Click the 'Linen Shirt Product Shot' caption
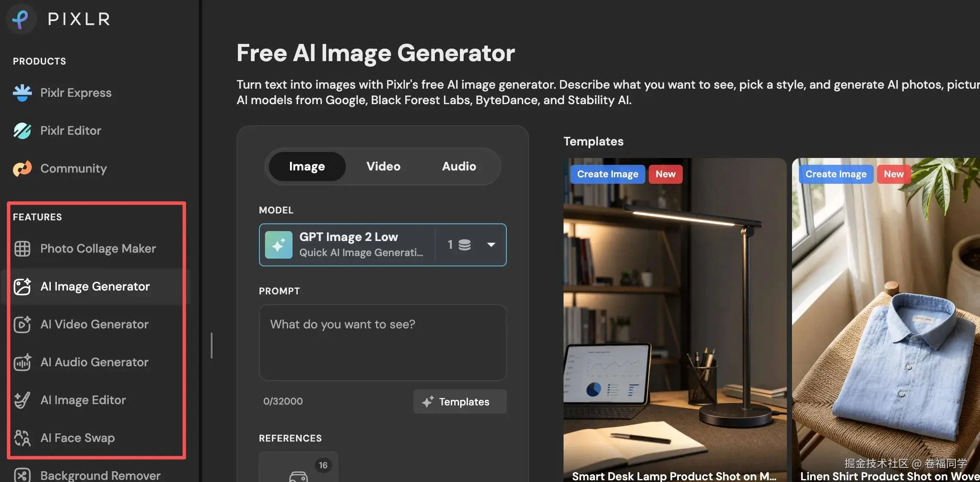The width and height of the screenshot is (980, 482). 890,476
